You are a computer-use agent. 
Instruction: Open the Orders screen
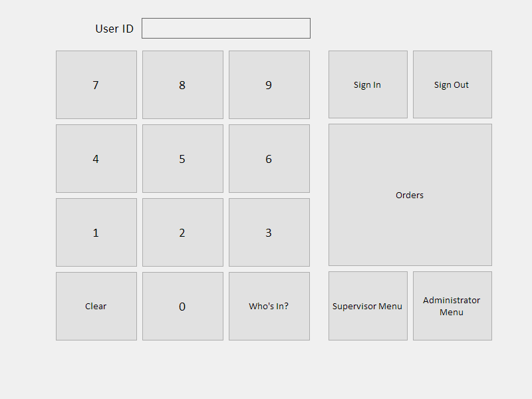[x=410, y=195]
